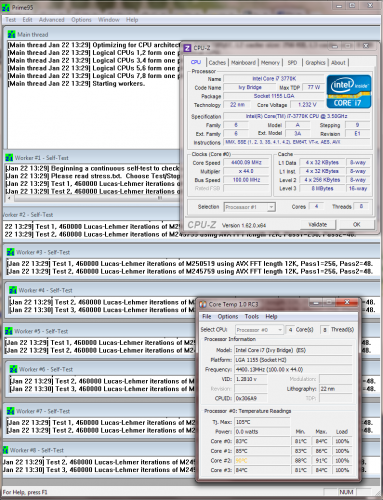383x500 pixels.
Task: Click the Main thread window icon
Action: point(11,34)
